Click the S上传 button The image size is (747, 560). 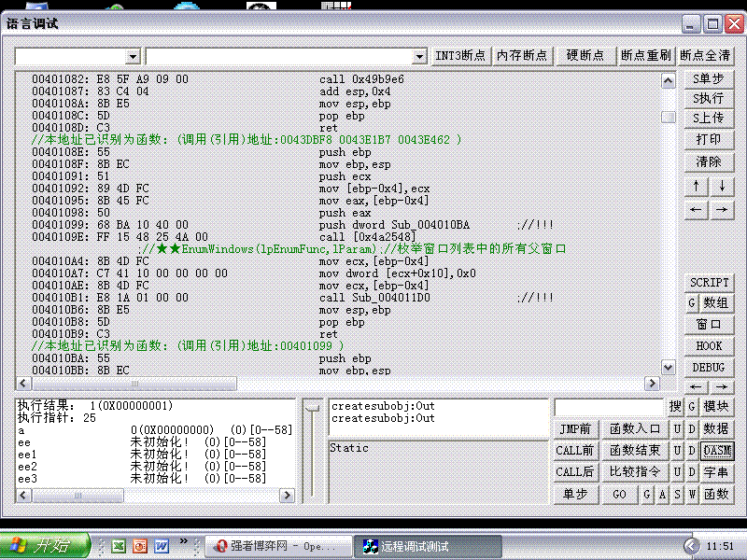709,119
